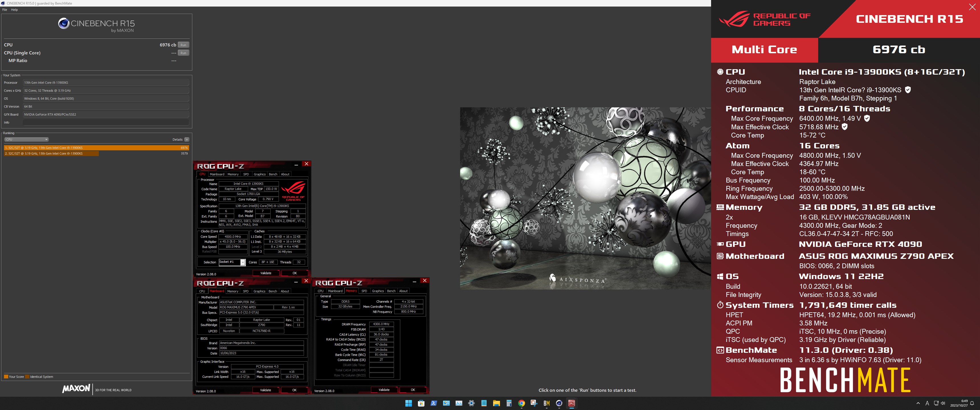Screen dimensions: 980x410
Task: Open Cinebench File menu
Action: pos(5,9)
